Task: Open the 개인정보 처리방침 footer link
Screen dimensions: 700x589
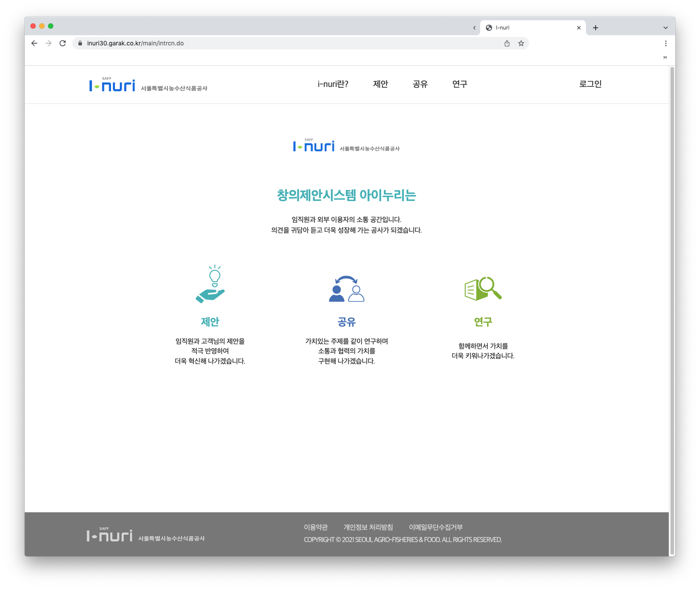Action: click(x=368, y=527)
